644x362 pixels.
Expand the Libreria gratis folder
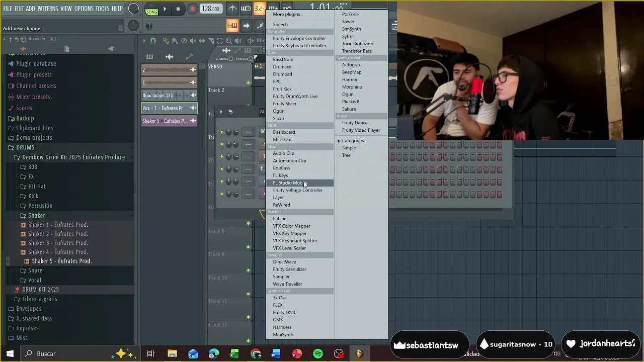pyautogui.click(x=35, y=299)
